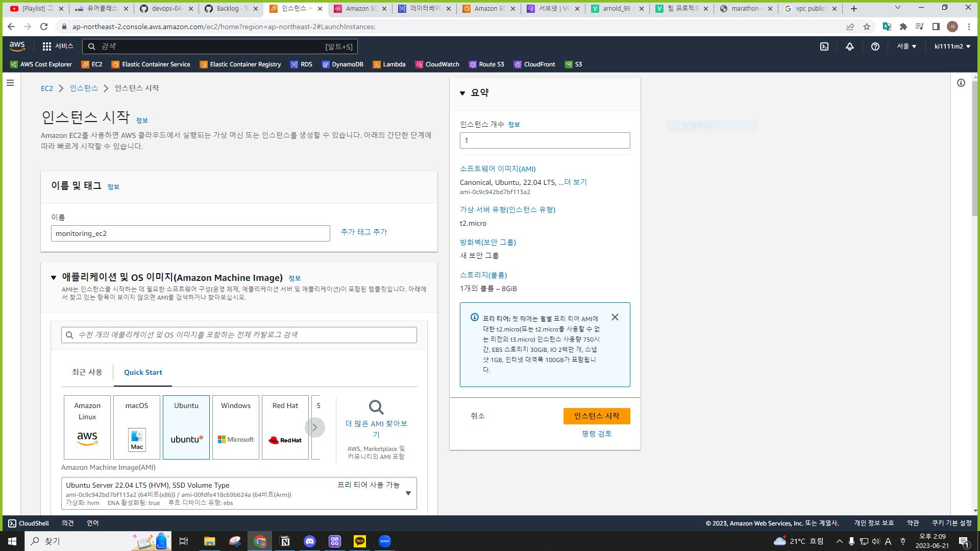Close the free tier info notice
Viewport: 980px width, 551px height.
pos(615,318)
